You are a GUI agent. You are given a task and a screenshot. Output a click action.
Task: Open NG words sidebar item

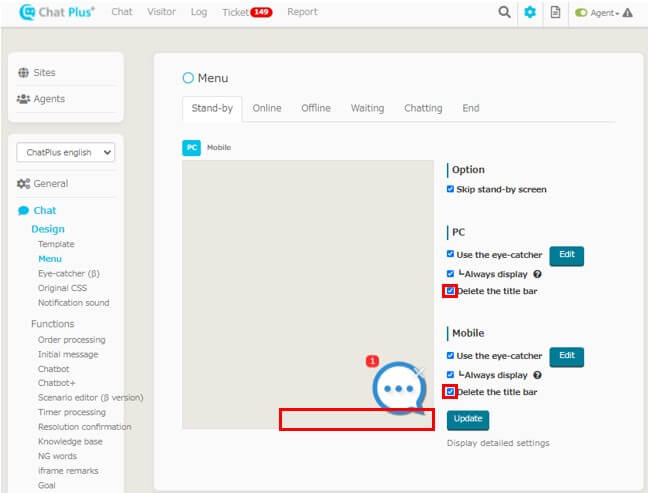point(57,456)
